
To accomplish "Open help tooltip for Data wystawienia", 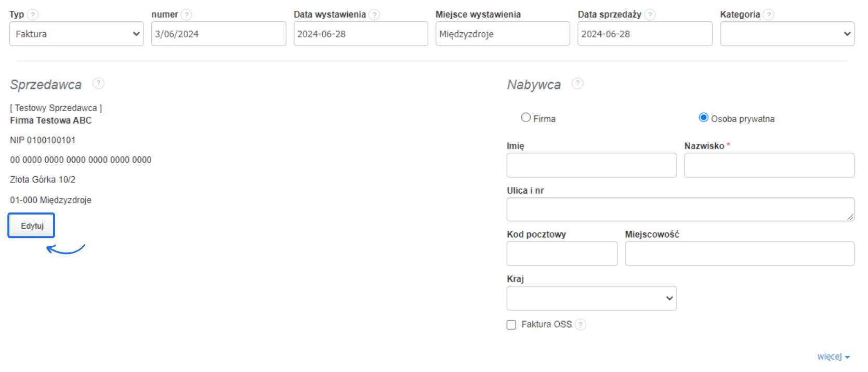I will click(x=374, y=15).
